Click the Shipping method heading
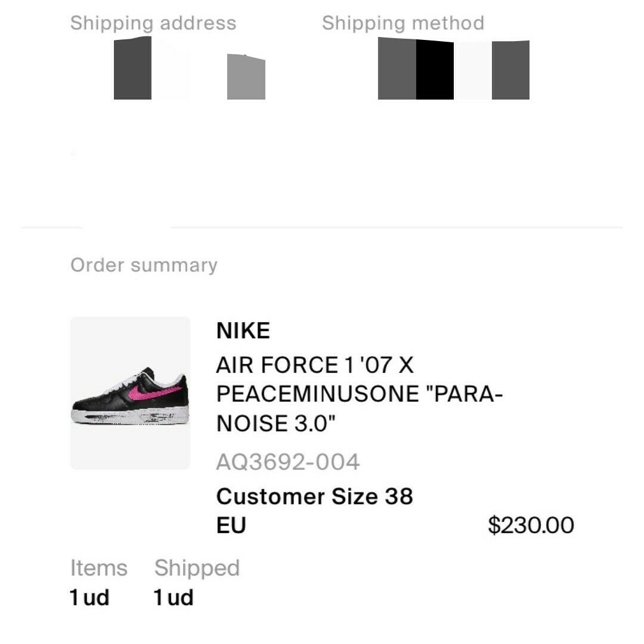 click(x=403, y=23)
